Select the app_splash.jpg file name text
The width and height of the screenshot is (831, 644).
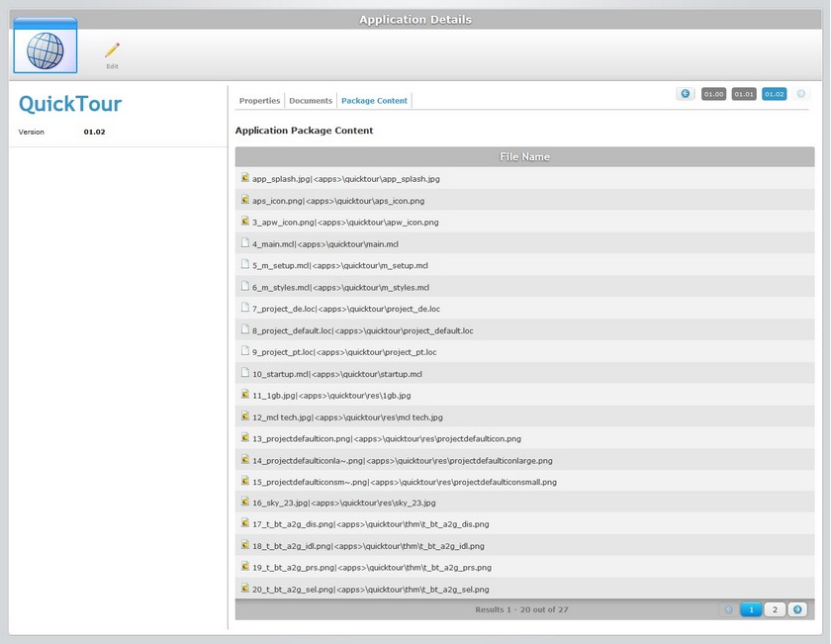point(346,179)
